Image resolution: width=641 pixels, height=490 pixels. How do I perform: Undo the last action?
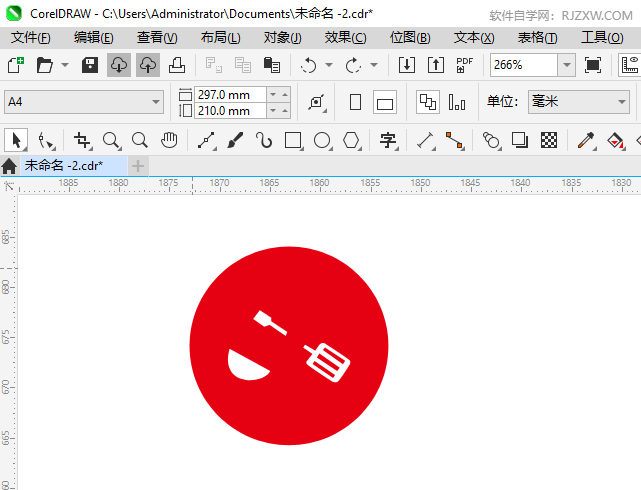[x=309, y=65]
